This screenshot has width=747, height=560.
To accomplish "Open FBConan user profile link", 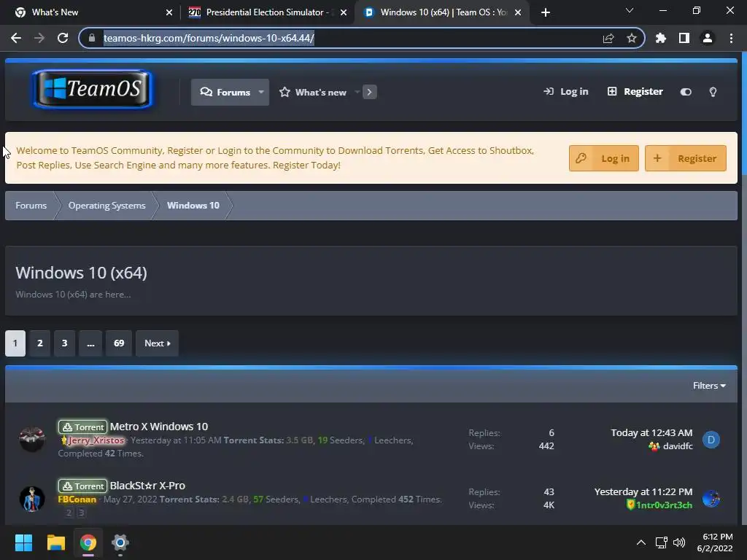I will [77, 499].
